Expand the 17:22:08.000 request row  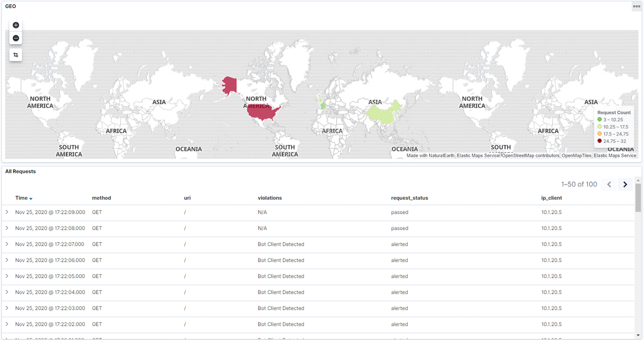[7, 228]
